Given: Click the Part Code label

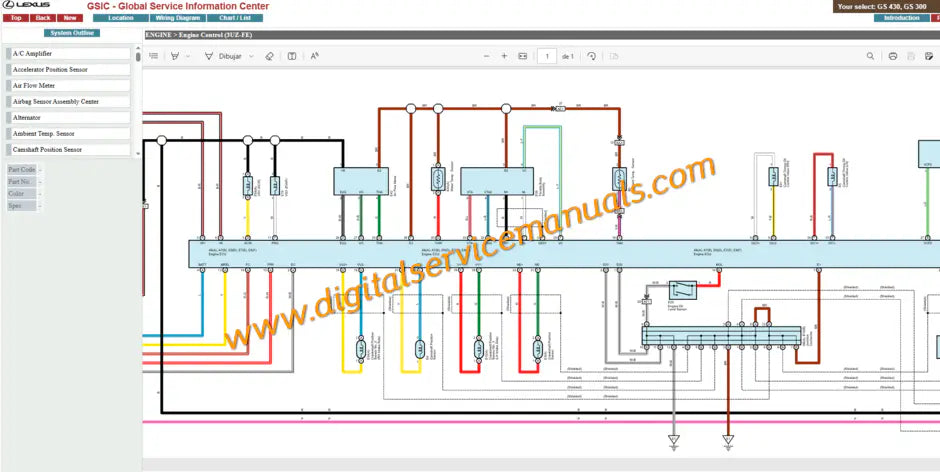Looking at the screenshot, I should point(21,170).
